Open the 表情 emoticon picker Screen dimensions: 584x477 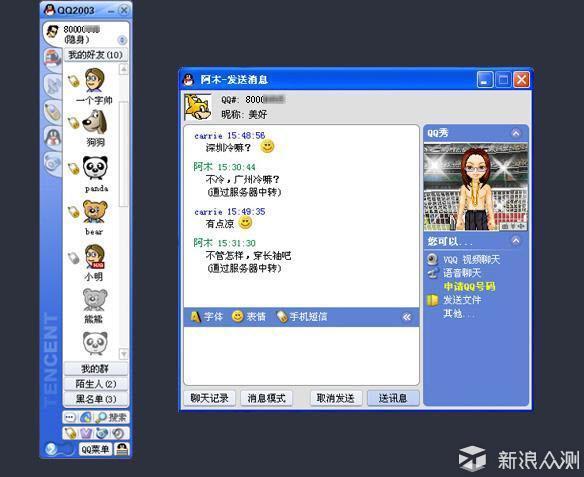click(249, 317)
